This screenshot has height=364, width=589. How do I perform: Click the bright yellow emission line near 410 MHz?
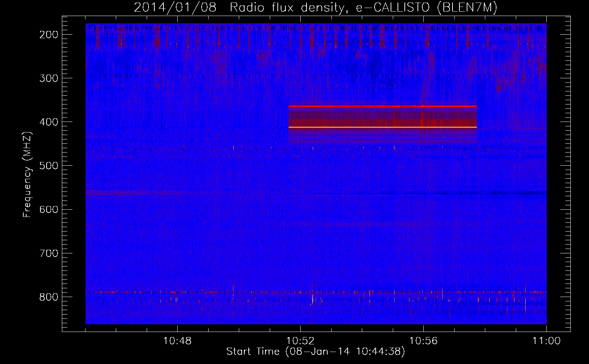[383, 127]
